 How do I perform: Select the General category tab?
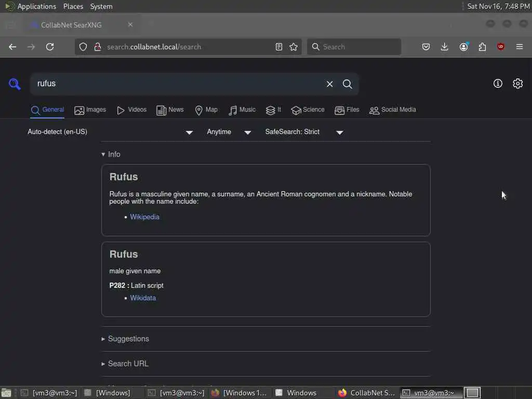47,110
